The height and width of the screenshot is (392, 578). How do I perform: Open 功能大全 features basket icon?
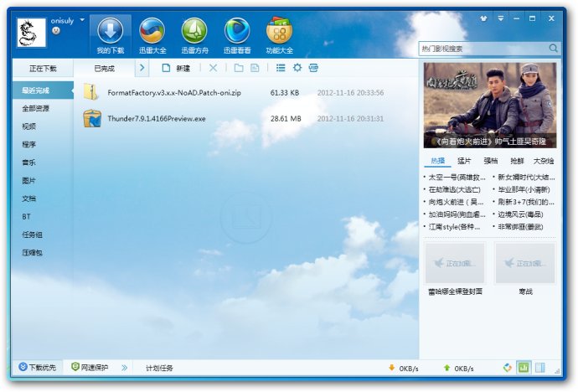280,36
